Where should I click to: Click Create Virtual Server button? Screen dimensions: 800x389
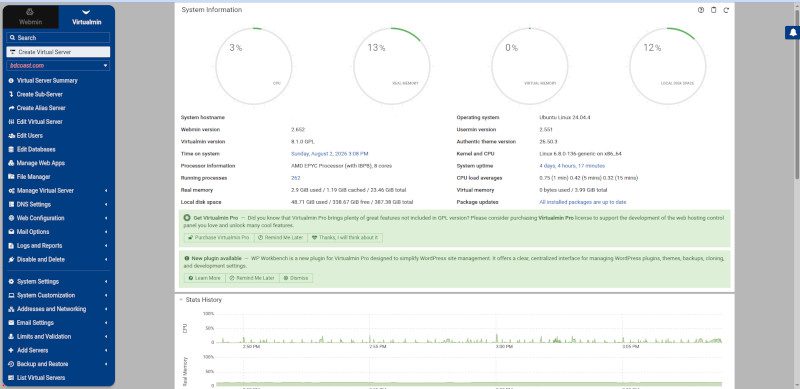pos(58,52)
